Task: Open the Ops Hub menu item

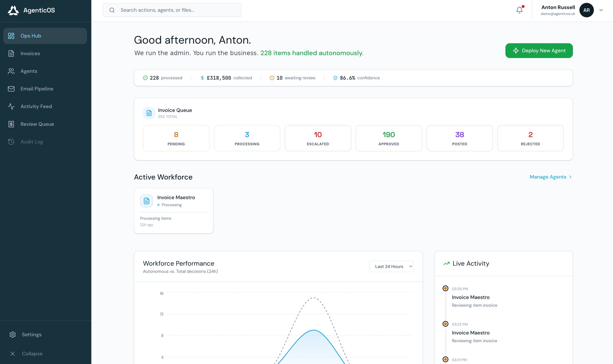Action: point(45,36)
